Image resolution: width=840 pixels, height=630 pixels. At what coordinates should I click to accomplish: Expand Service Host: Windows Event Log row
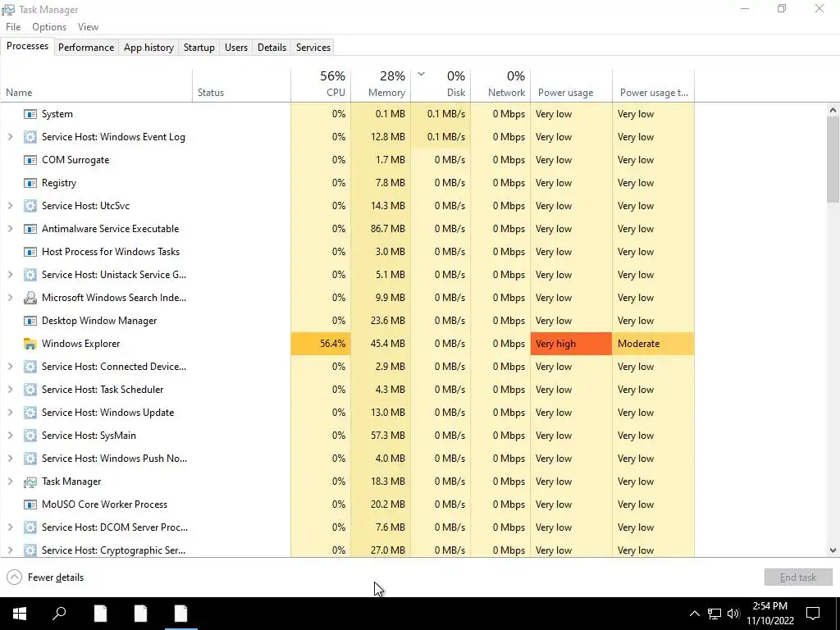point(10,137)
